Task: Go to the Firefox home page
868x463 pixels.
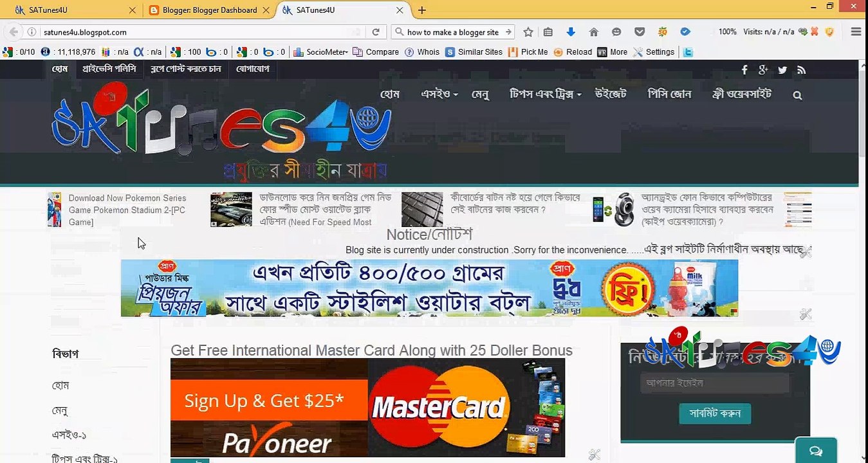Action: (x=593, y=32)
